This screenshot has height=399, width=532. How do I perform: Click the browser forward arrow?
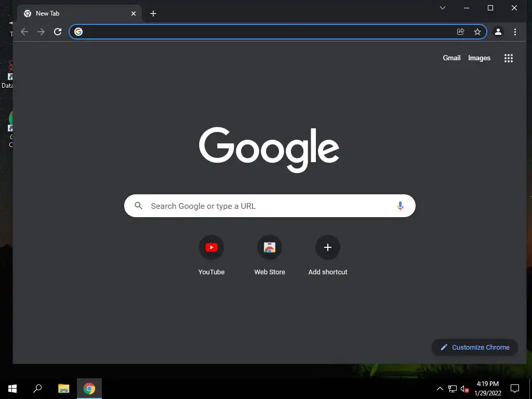coord(41,32)
